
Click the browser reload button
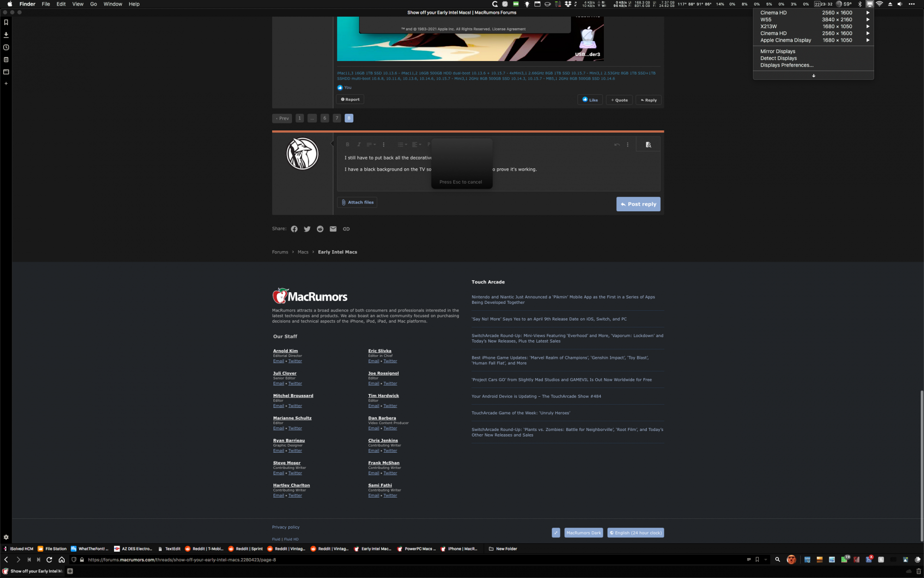(49, 560)
